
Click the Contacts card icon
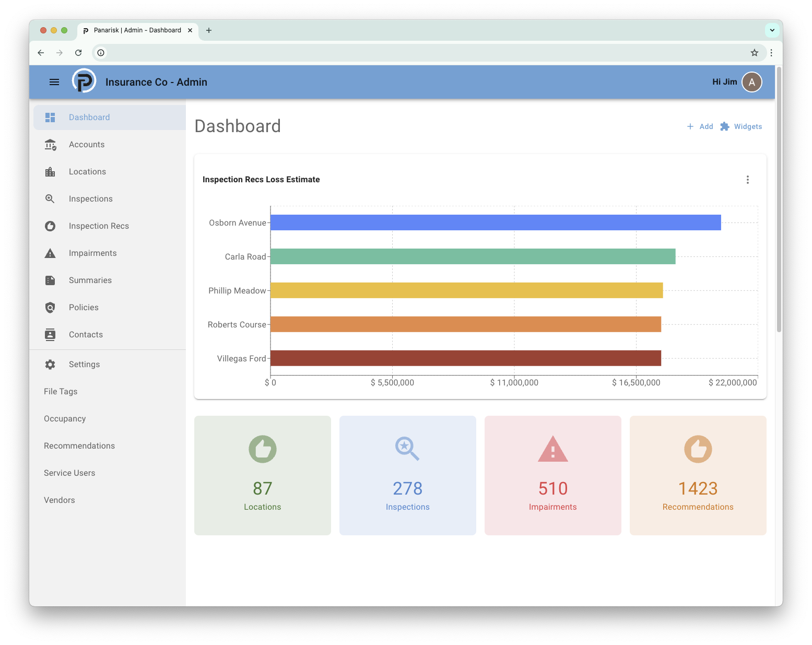coord(50,335)
